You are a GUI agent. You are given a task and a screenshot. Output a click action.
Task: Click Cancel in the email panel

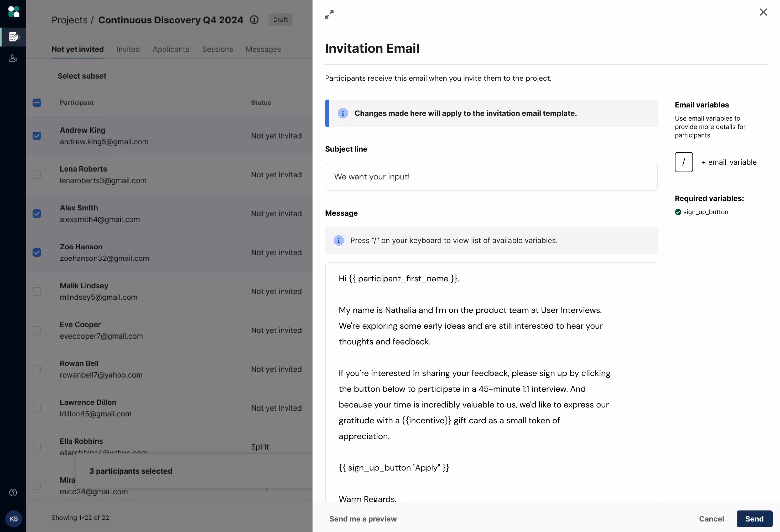[x=711, y=519]
